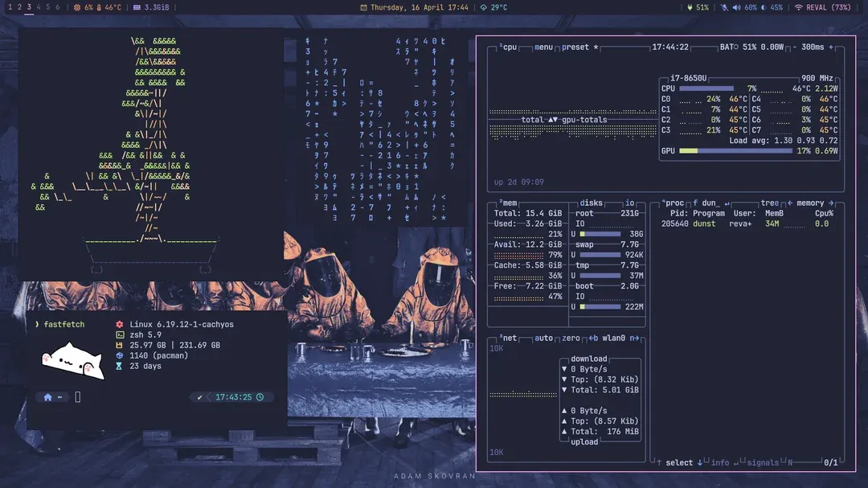Toggle the btop mem box label

508,203
